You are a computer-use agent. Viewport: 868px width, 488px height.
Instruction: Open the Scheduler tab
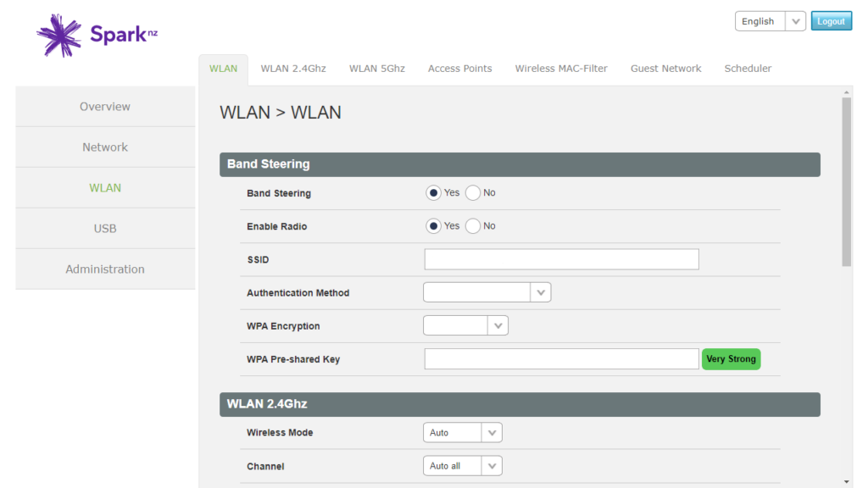[x=748, y=68]
